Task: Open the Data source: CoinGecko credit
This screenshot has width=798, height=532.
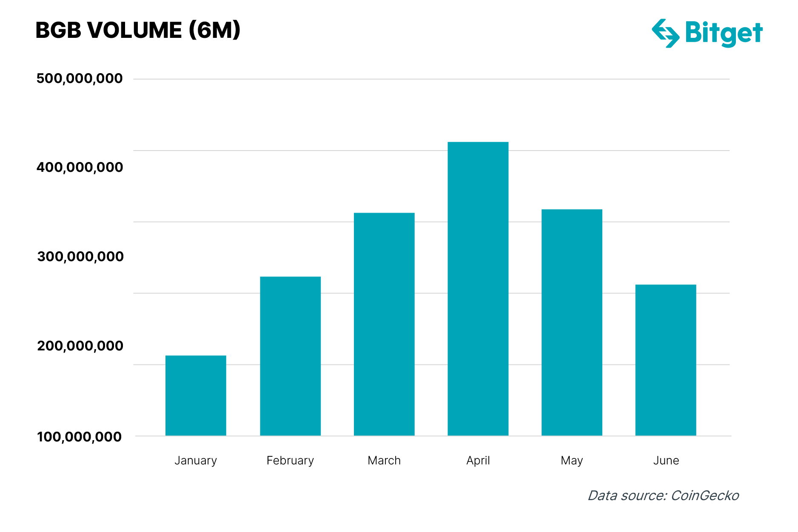Action: 663,495
